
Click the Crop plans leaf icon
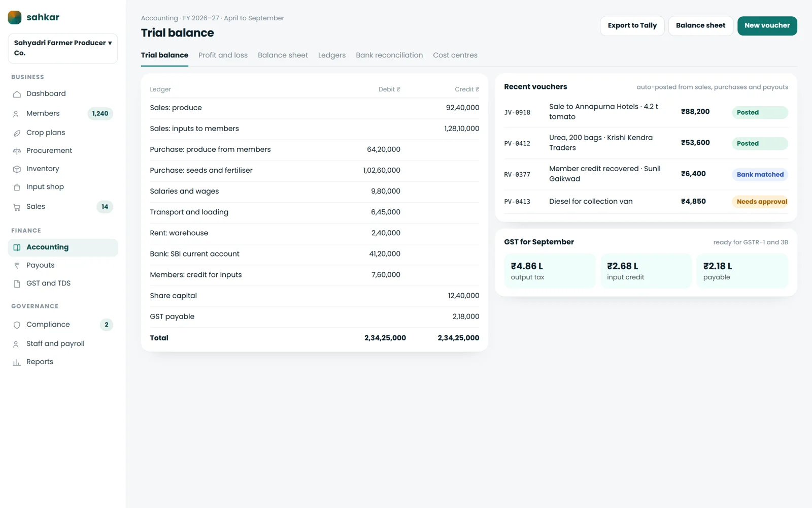[x=17, y=133]
